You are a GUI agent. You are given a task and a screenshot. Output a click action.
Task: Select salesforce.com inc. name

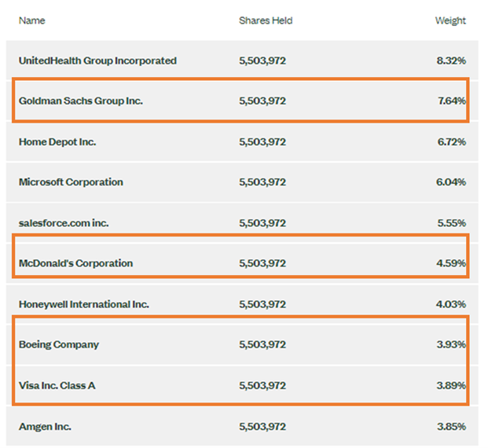(64, 223)
